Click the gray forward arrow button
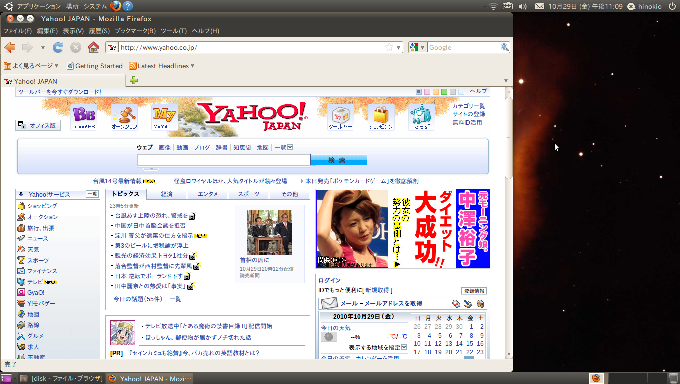Screen dimensions: 680x384 (27, 47)
